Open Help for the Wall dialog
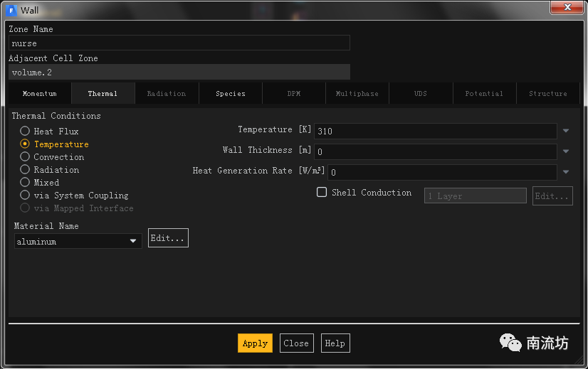 pos(335,343)
